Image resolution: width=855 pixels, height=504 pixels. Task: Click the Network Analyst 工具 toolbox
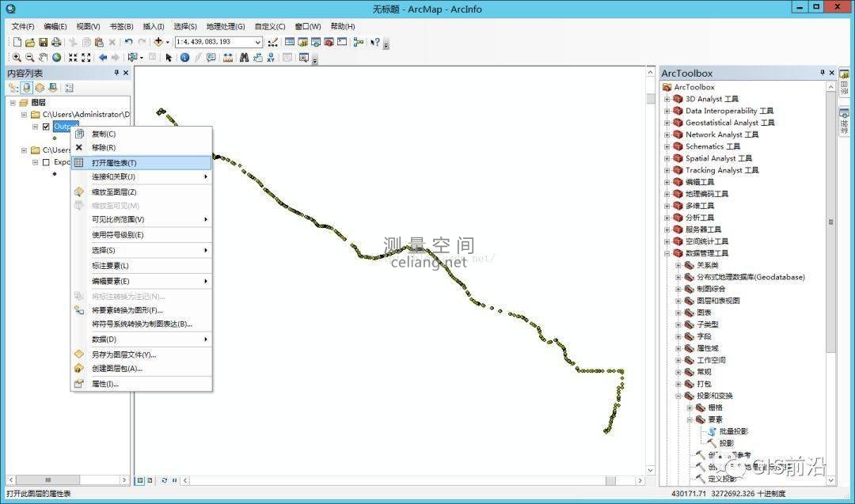pyautogui.click(x=721, y=135)
